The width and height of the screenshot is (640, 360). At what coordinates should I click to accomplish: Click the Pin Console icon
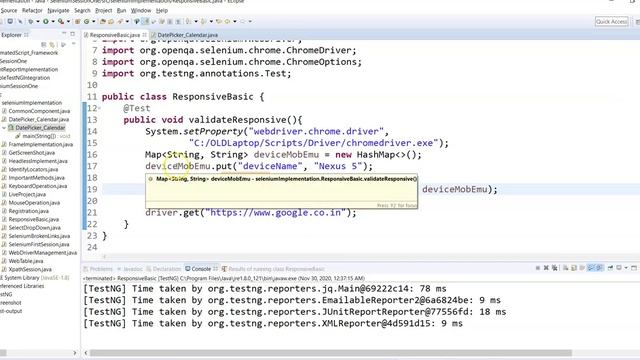click(610, 268)
